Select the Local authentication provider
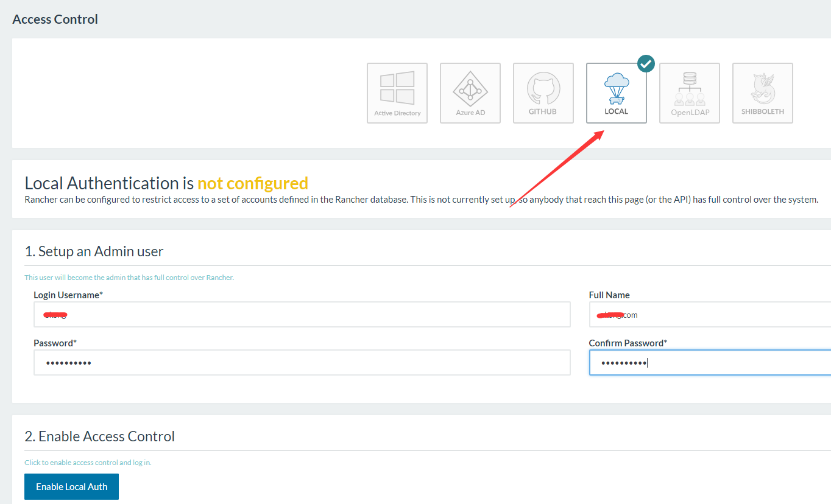The width and height of the screenshot is (831, 504). tap(617, 93)
